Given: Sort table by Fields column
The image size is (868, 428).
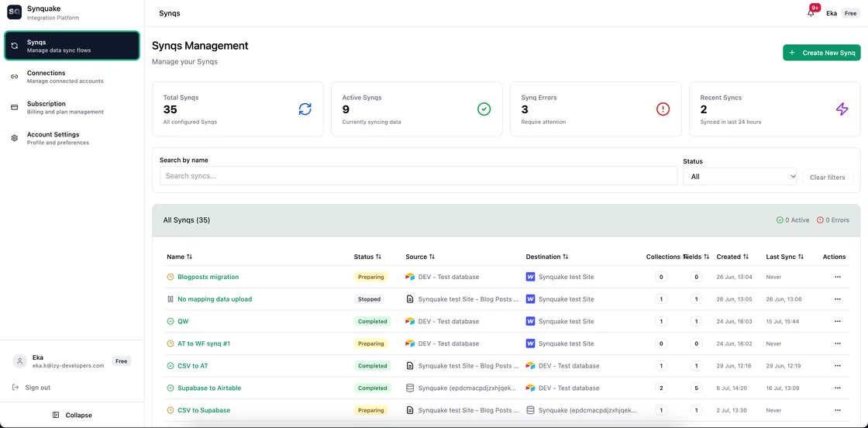Looking at the screenshot, I should pyautogui.click(x=698, y=257).
